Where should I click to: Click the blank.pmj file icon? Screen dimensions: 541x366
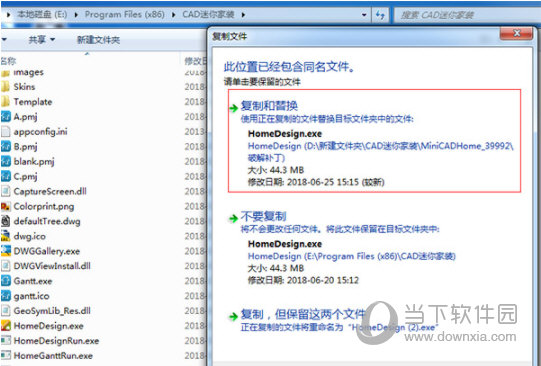click(6, 161)
